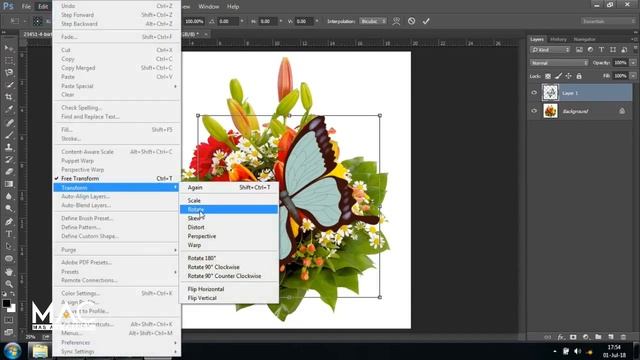Viewport: 640px width, 360px height.
Task: Open the Essentials workspace dropdown
Action: 608,21
